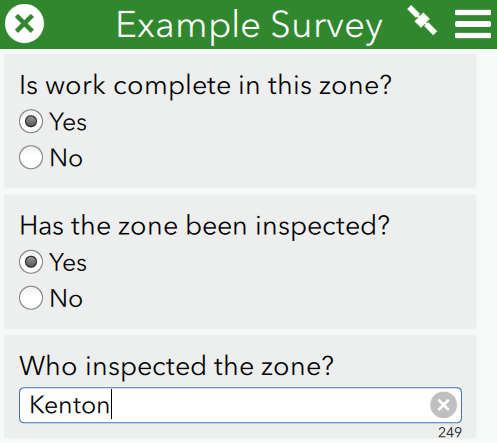Click 'Has the zone been inspected?' question label

coord(205,226)
